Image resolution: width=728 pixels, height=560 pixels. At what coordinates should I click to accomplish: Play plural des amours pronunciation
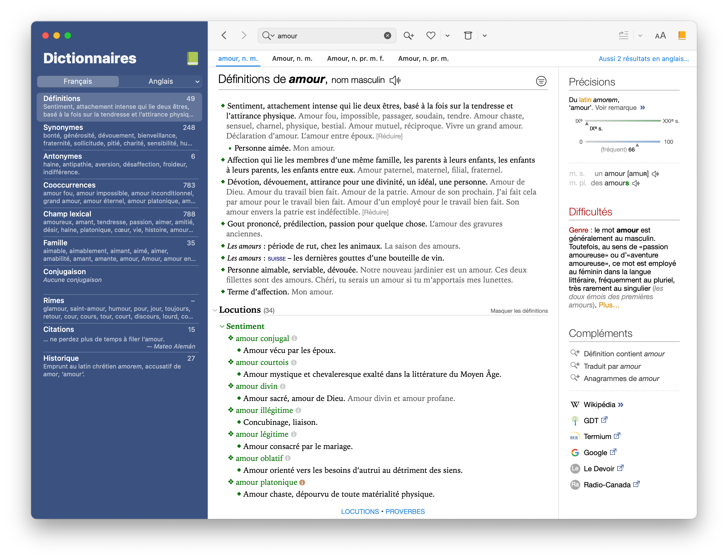point(636,183)
